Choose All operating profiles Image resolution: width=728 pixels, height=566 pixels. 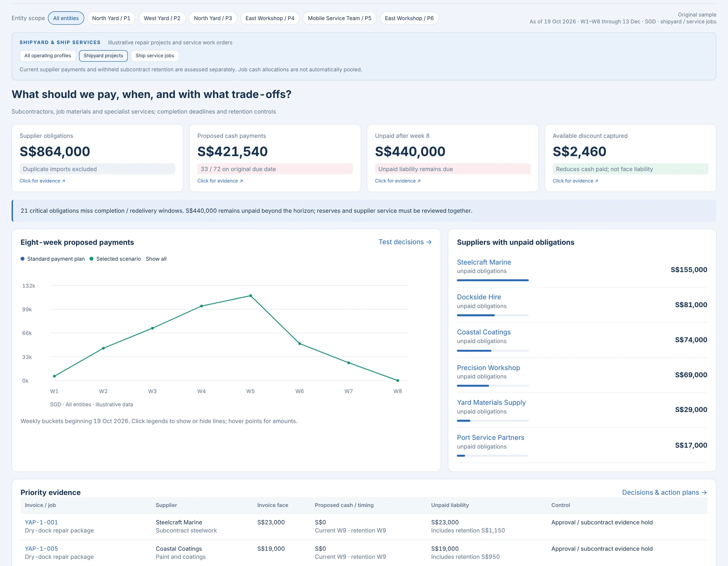pyautogui.click(x=48, y=56)
